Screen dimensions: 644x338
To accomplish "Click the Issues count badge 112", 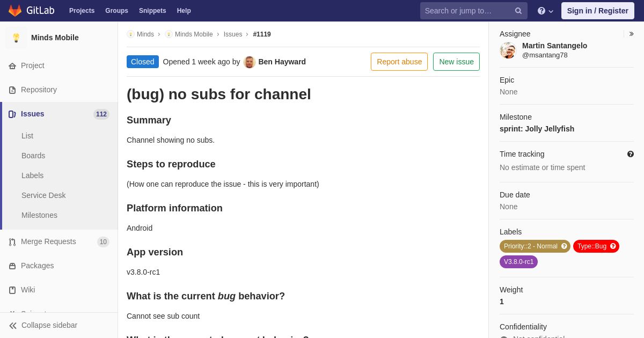I will [x=101, y=114].
